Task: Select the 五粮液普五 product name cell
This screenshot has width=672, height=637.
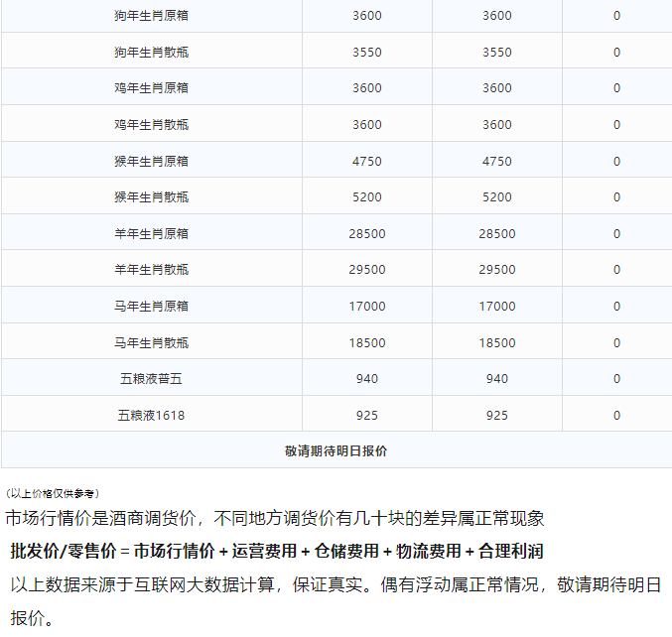Action: coord(151,379)
